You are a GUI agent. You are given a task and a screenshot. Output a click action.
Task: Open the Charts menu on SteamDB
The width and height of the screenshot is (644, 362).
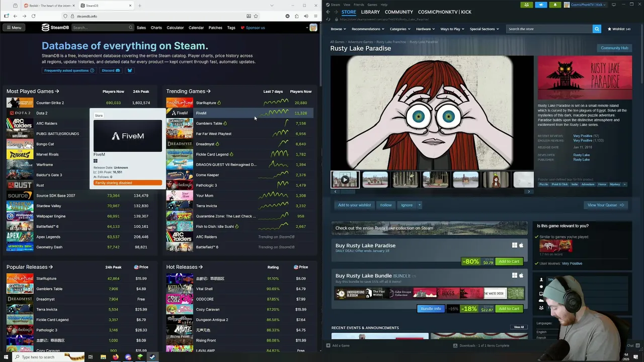point(156,28)
